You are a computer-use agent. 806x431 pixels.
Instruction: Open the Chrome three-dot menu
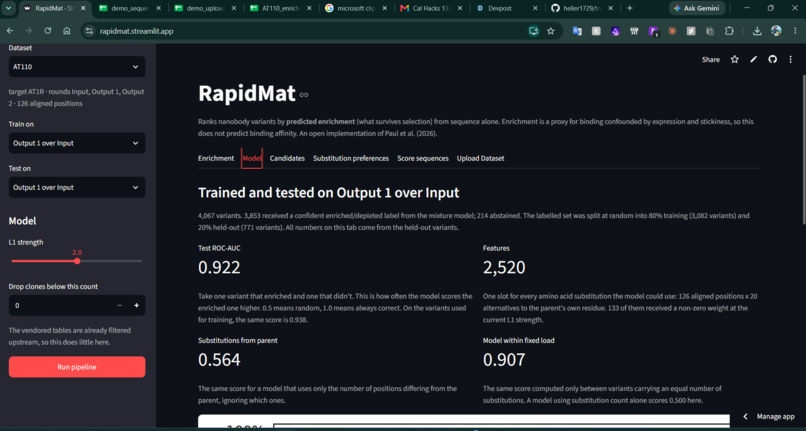point(794,31)
